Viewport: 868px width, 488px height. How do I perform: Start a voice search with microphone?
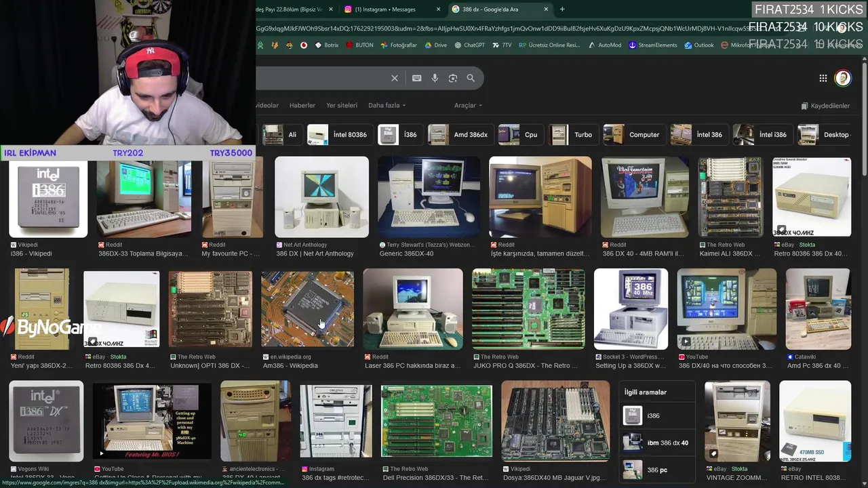pos(435,78)
